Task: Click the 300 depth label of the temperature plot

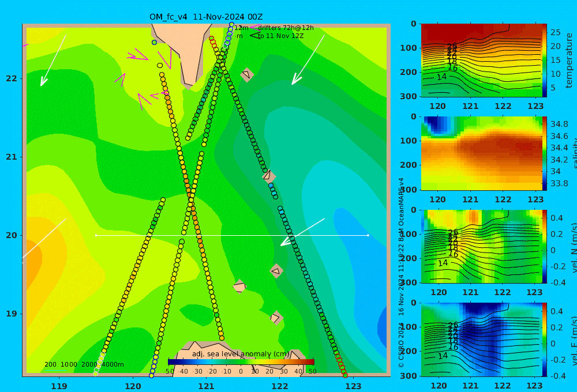Action: [409, 96]
